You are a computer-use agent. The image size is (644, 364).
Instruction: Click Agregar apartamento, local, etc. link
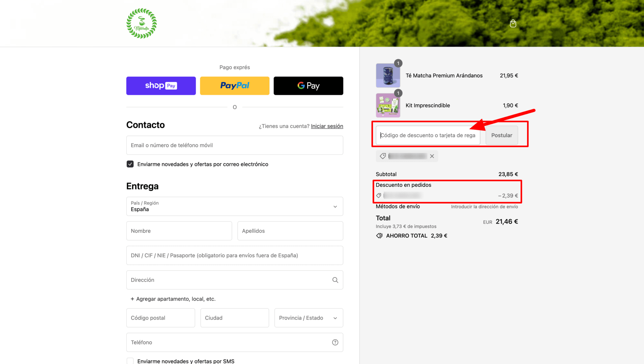176,299
